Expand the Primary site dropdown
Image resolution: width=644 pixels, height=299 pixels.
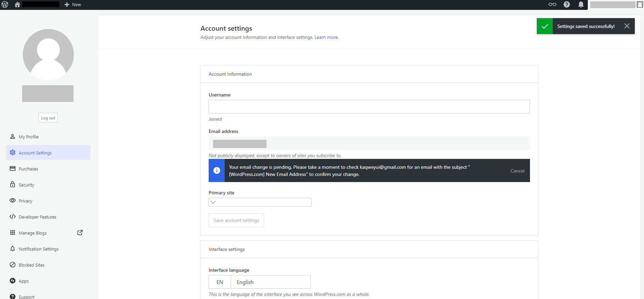260,202
